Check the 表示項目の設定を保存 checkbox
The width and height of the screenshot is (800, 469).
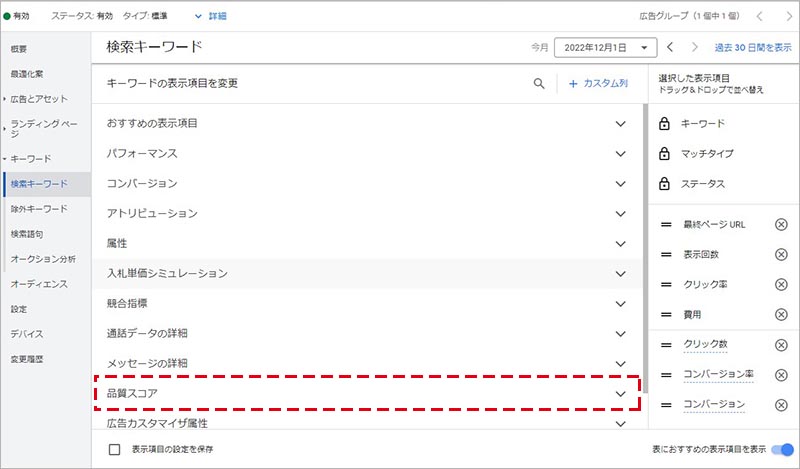pyautogui.click(x=115, y=450)
